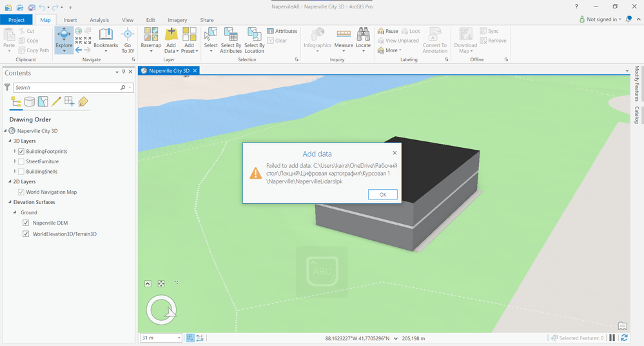Show list by data source icon
The height and width of the screenshot is (346, 644).
(29, 101)
